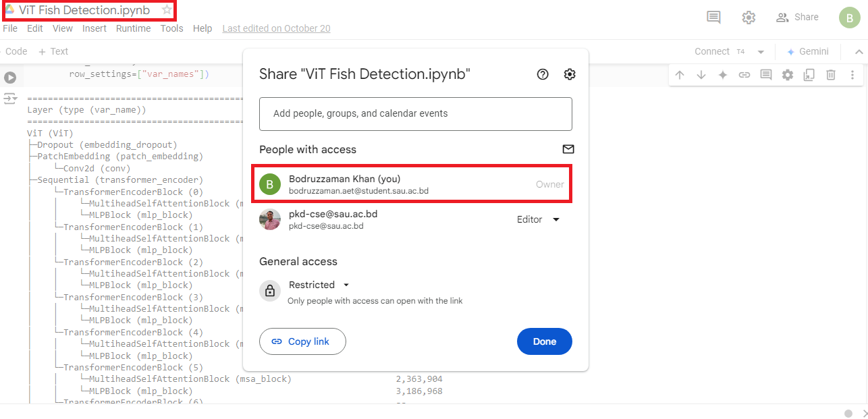Open the Runtime menu
Screen dimensions: 868x419
click(x=133, y=28)
